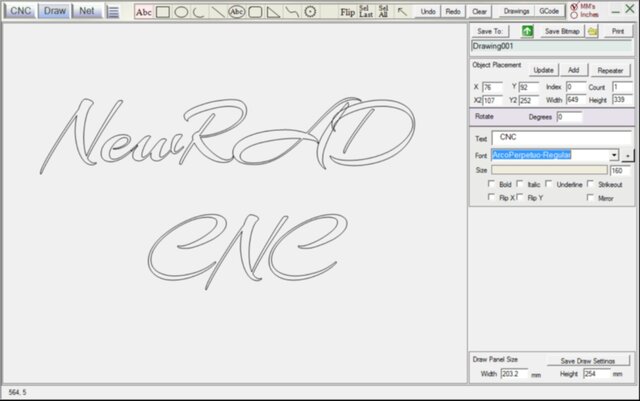This screenshot has height=401, width=640.
Task: Switch to the CNC tab
Action: coord(21,11)
